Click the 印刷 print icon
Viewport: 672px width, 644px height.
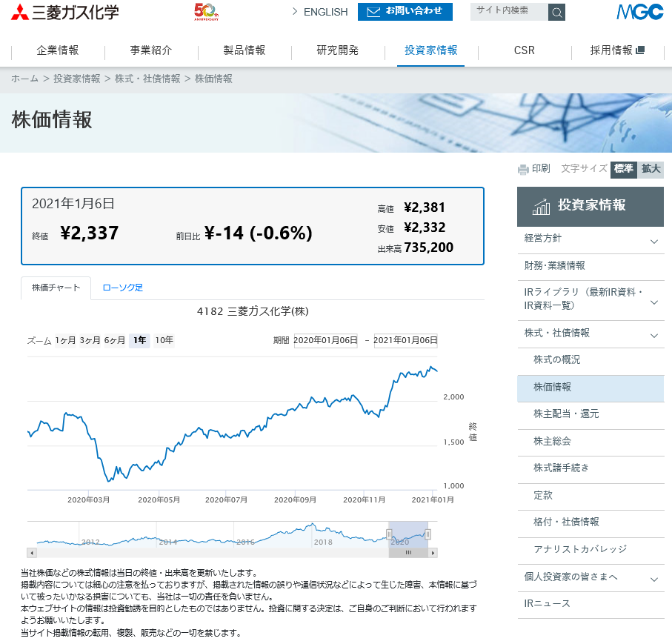524,169
